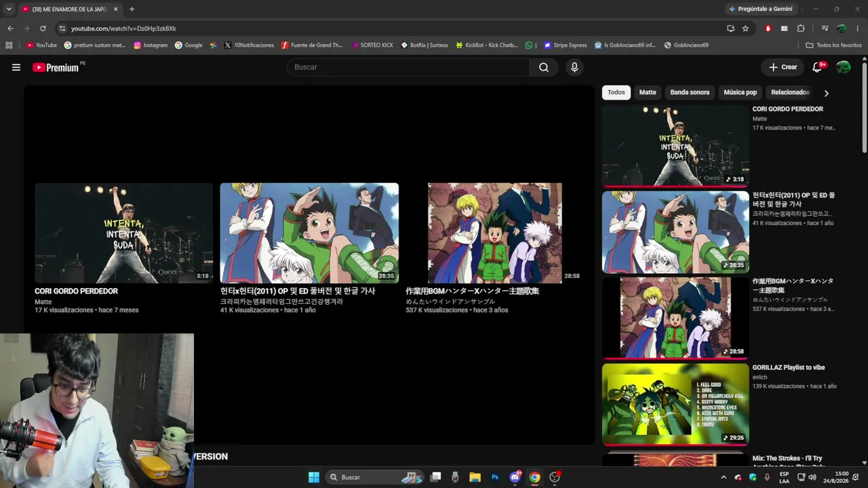Open the sidebar CORI GORDO PERDEDOR title
Image resolution: width=868 pixels, height=488 pixels.
click(788, 109)
